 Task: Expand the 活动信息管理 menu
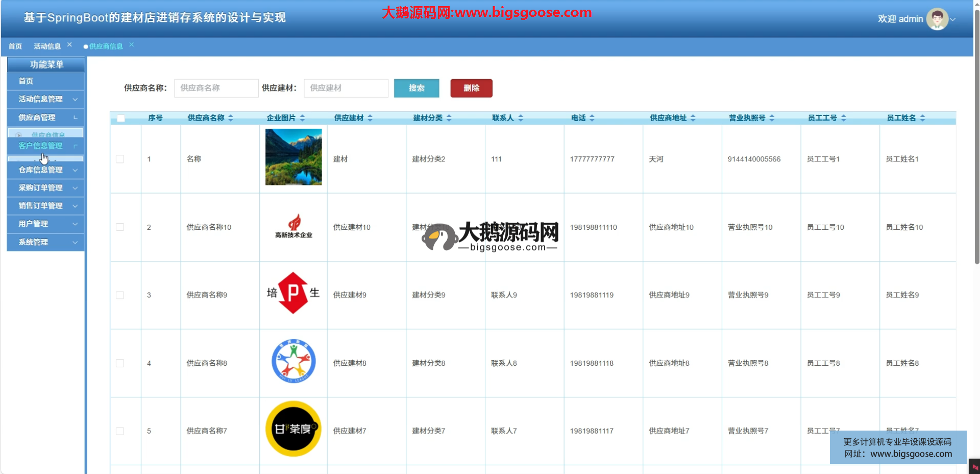46,99
